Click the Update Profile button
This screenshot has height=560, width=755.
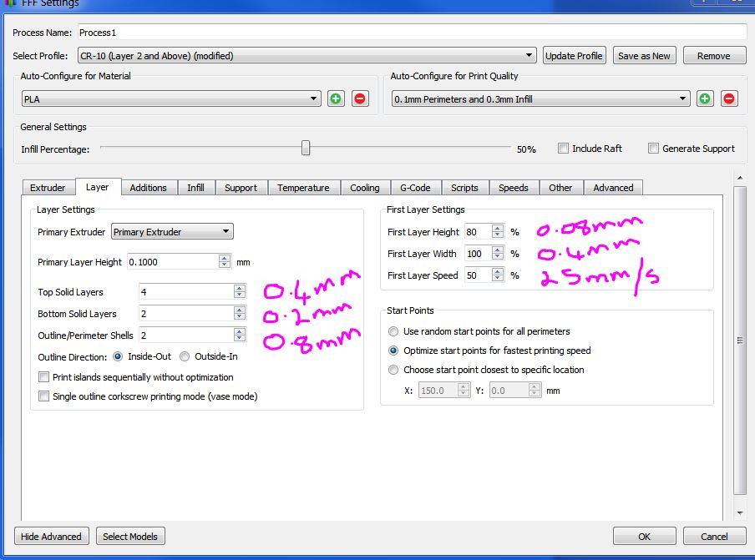[x=574, y=56]
